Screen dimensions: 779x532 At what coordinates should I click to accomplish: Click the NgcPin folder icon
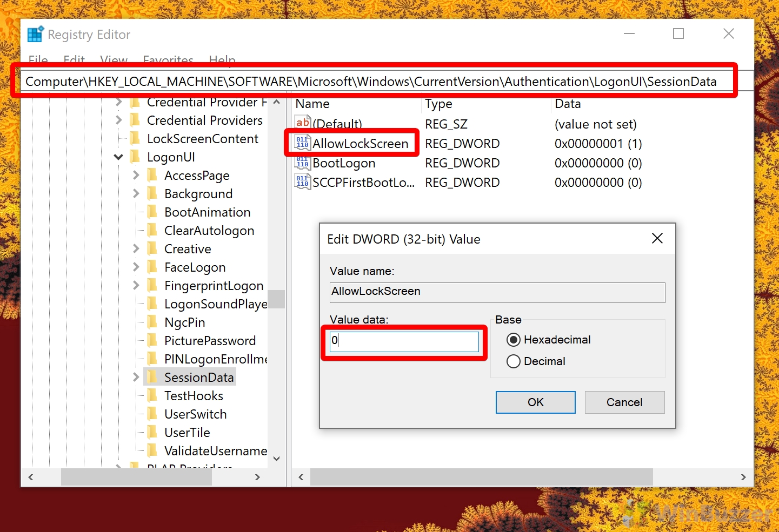point(153,322)
